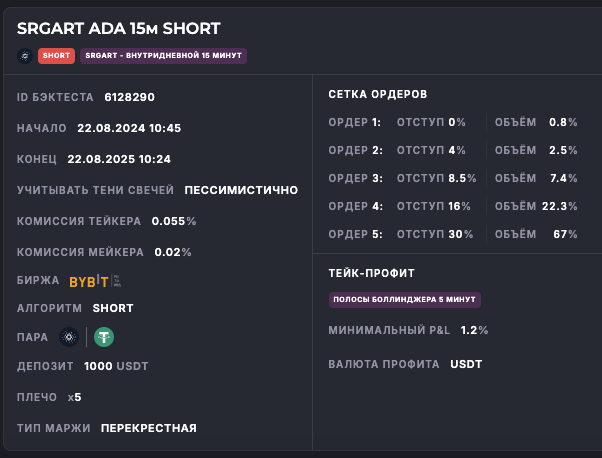Click the small badge right of Bybit logo
This screenshot has width=602, height=458.
(116, 281)
